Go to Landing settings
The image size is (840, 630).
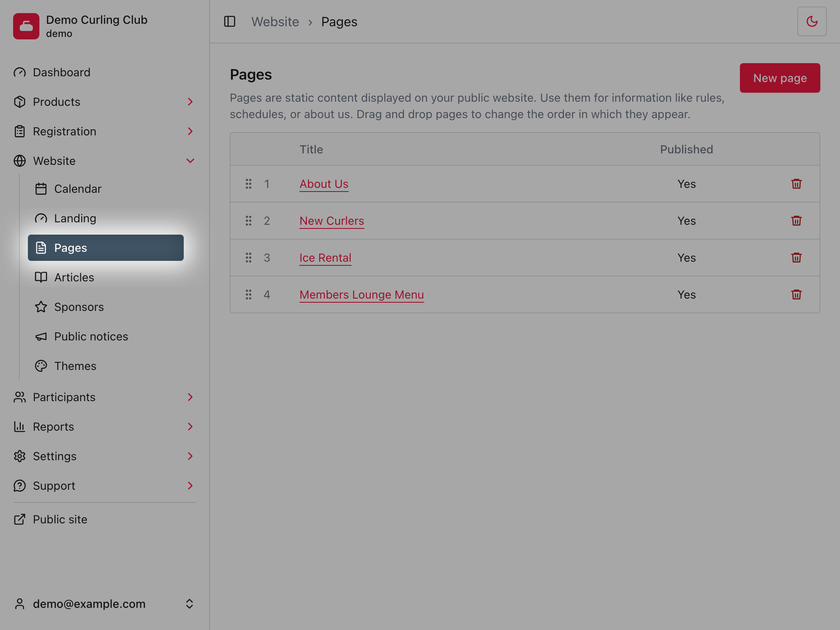[106, 218]
